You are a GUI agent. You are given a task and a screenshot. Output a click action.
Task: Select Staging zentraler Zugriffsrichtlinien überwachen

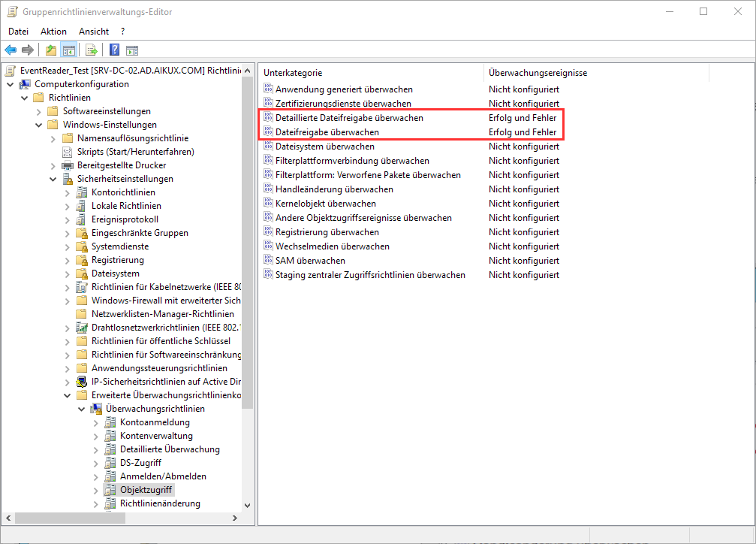pyautogui.click(x=370, y=274)
